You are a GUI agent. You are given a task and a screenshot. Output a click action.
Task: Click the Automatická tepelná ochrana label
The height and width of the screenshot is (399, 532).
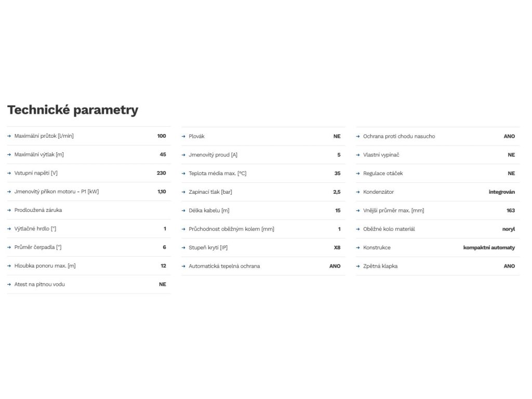tap(224, 266)
